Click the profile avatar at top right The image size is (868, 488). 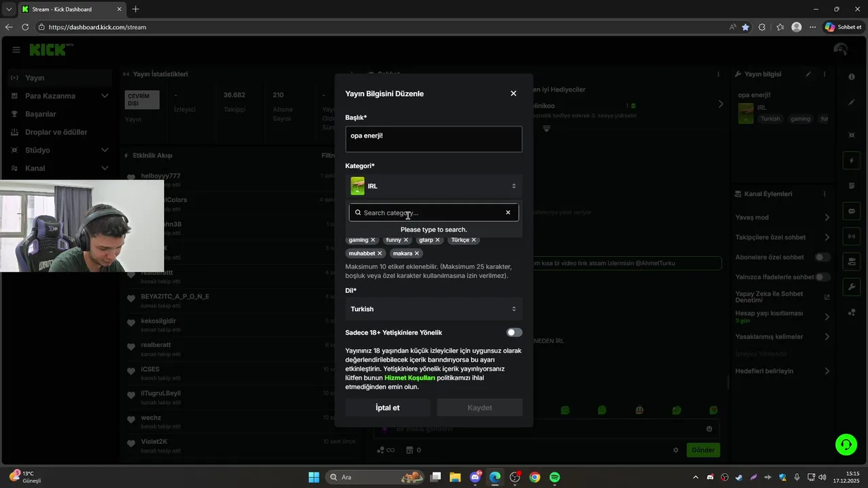[841, 49]
